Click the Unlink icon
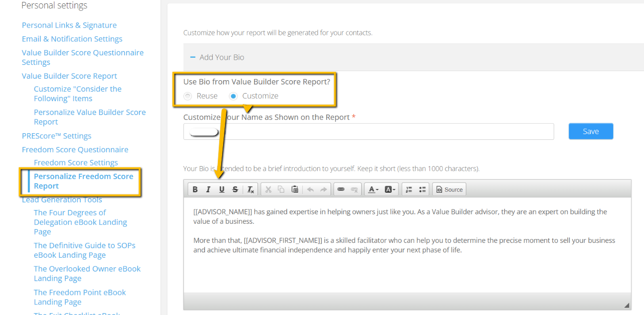The height and width of the screenshot is (315, 644). pos(354,189)
